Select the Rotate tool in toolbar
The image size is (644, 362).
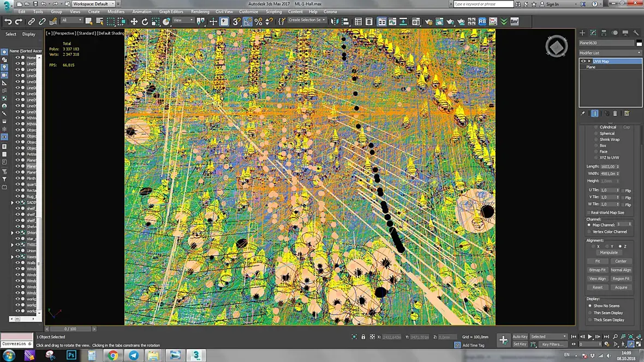click(145, 22)
